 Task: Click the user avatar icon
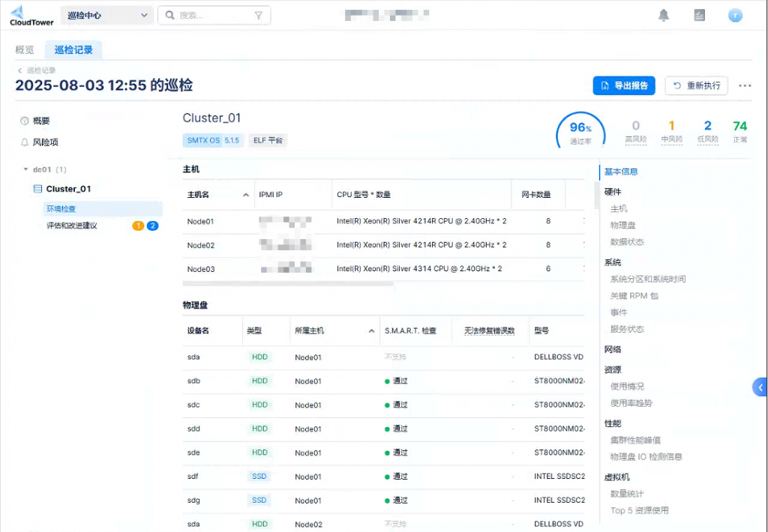click(735, 16)
